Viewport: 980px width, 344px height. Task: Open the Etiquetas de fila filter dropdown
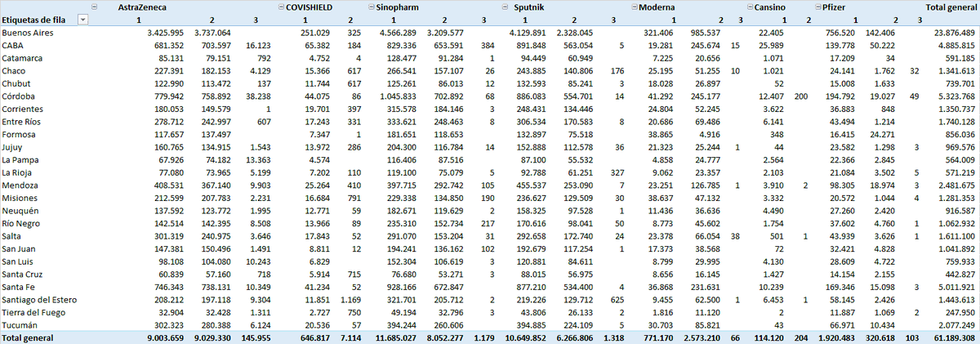point(83,19)
